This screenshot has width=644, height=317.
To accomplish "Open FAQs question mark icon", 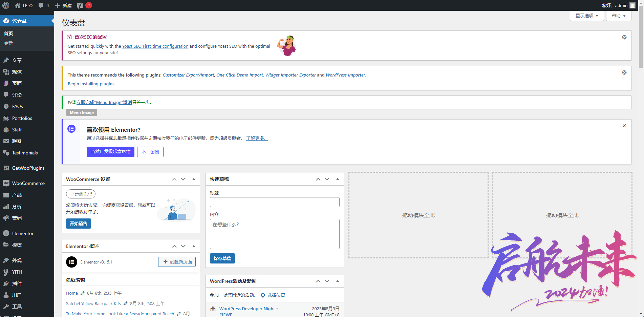I will coord(6,106).
